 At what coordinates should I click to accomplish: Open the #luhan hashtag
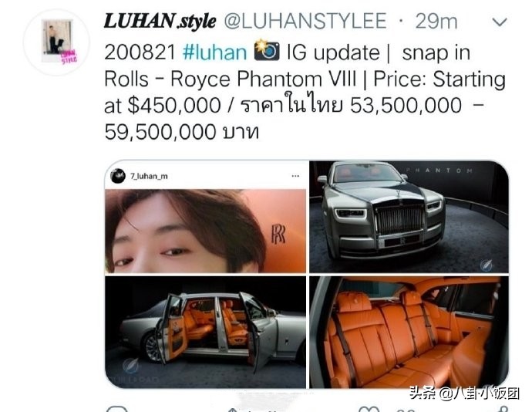click(x=214, y=52)
